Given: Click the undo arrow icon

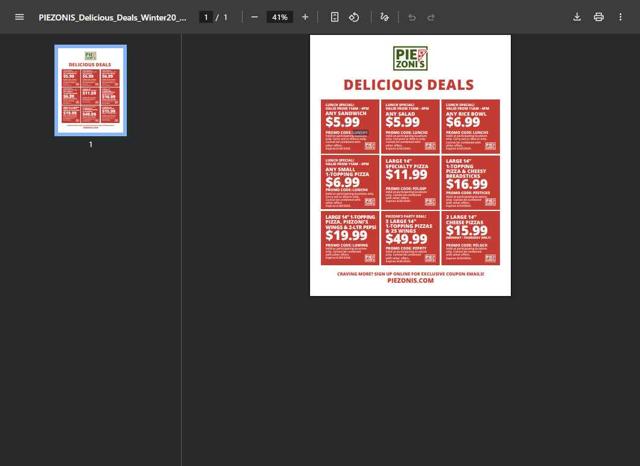Looking at the screenshot, I should 412,18.
